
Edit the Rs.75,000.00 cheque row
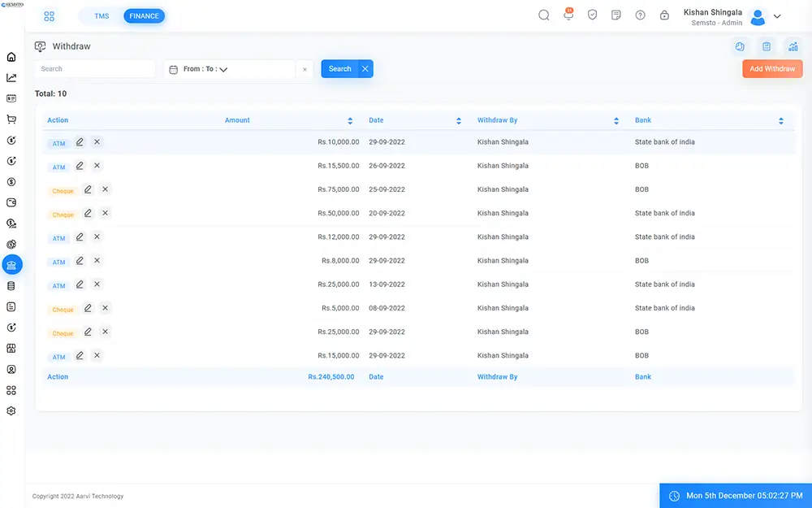tap(88, 189)
